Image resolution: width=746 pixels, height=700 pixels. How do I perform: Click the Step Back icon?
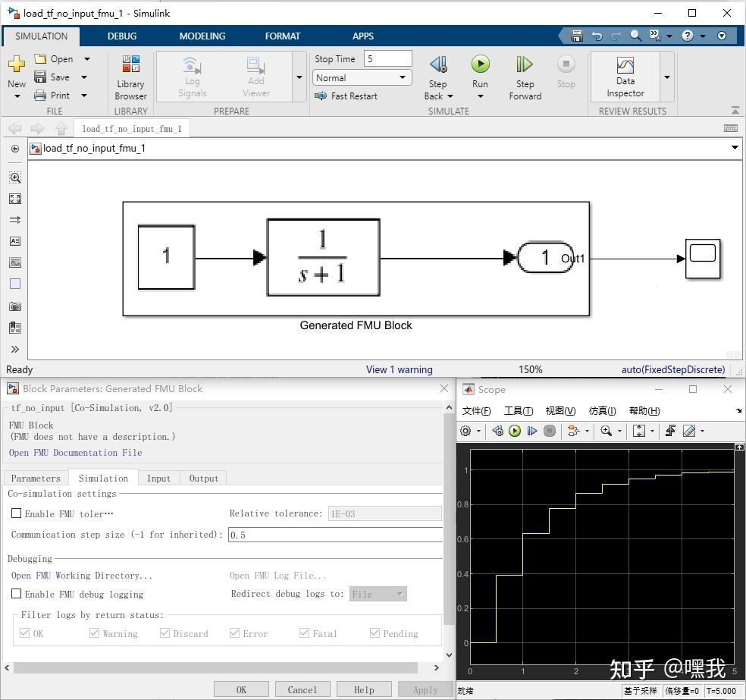pos(437,64)
